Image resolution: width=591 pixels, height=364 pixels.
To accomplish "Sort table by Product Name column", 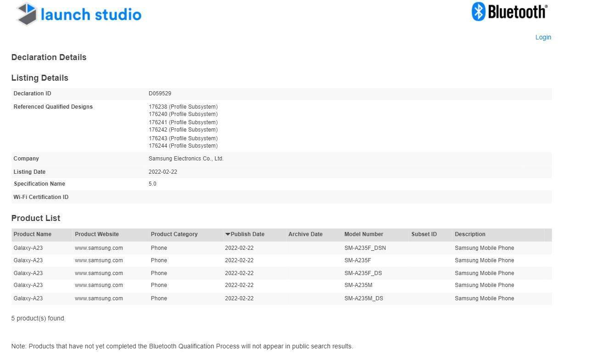I will [32, 234].
